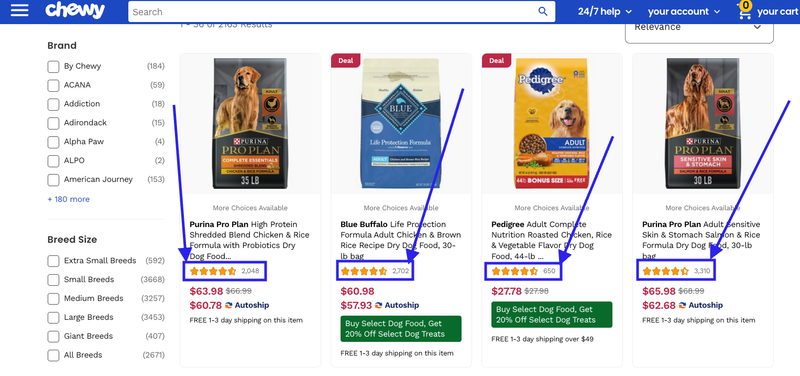800x376 pixels.
Task: Check the By Chewy brand filter
Action: coord(53,66)
